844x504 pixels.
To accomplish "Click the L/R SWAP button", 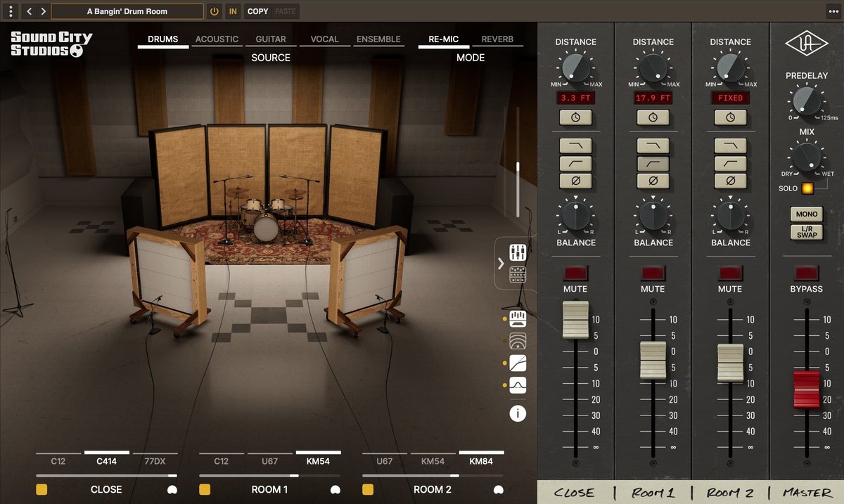I will click(x=807, y=232).
